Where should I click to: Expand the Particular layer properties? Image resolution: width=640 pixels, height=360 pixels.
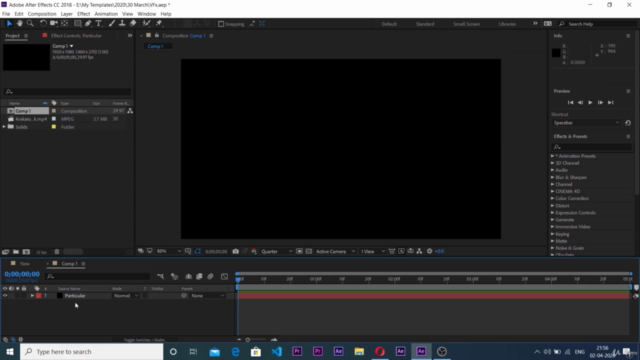[32, 296]
